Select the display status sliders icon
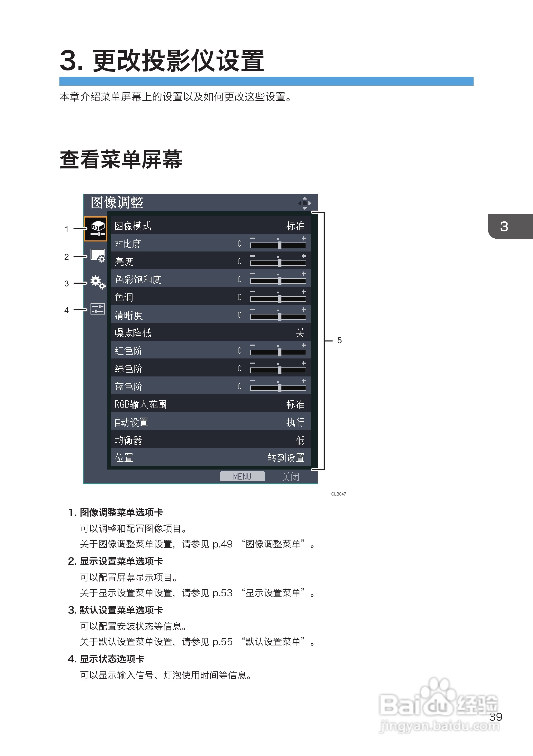Screen dimensions: 533x756 click(97, 309)
